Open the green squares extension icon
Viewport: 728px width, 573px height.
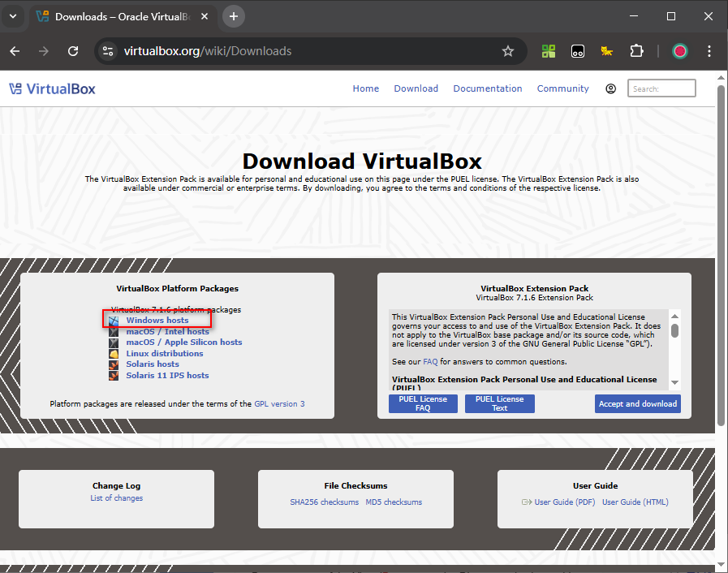(549, 51)
